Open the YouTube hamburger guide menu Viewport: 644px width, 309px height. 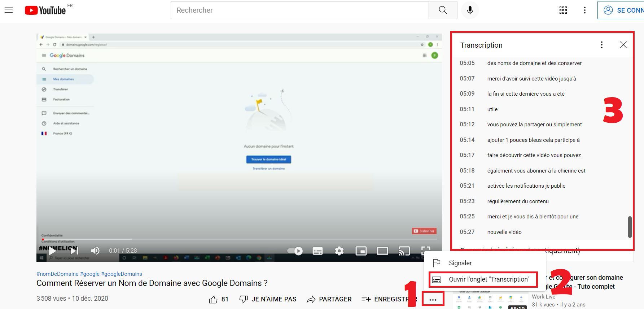click(x=9, y=10)
